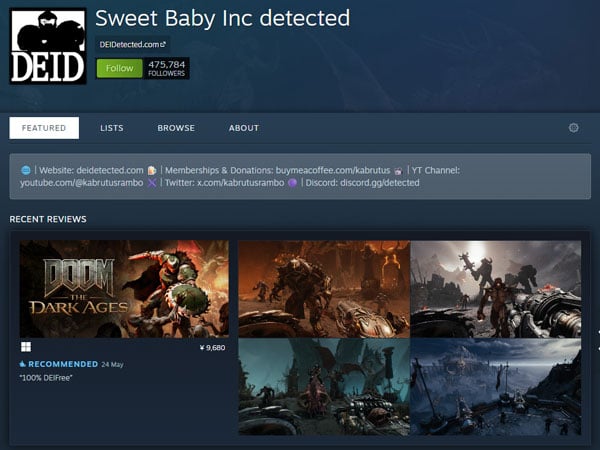
Task: Open the curator settings gear icon
Action: 573,128
